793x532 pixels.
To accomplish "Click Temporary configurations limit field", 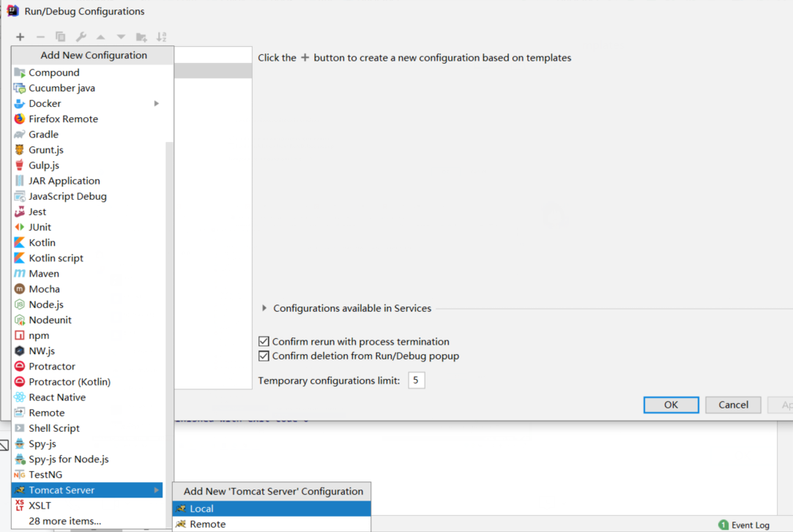I will (x=416, y=381).
